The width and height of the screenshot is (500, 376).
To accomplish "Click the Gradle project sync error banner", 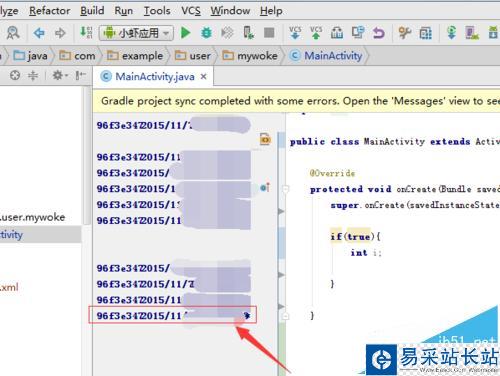I will pyautogui.click(x=296, y=101).
